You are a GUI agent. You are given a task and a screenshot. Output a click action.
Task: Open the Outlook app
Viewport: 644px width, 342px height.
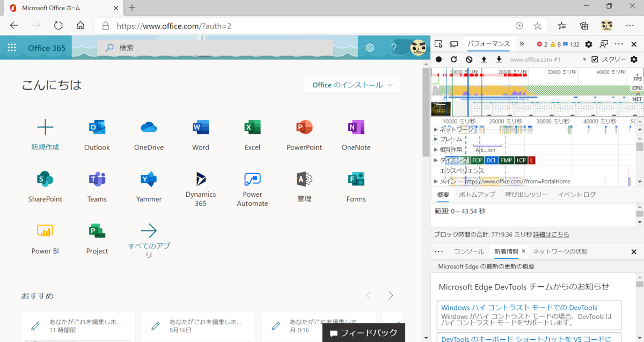coord(97,135)
